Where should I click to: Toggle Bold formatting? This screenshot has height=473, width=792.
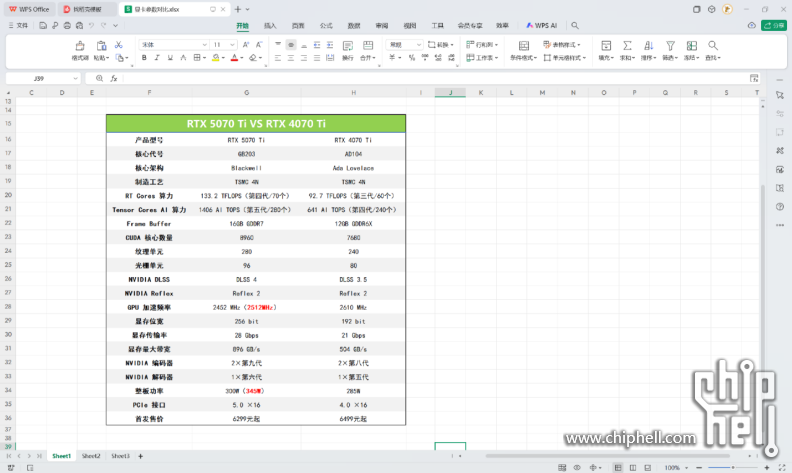[144, 58]
